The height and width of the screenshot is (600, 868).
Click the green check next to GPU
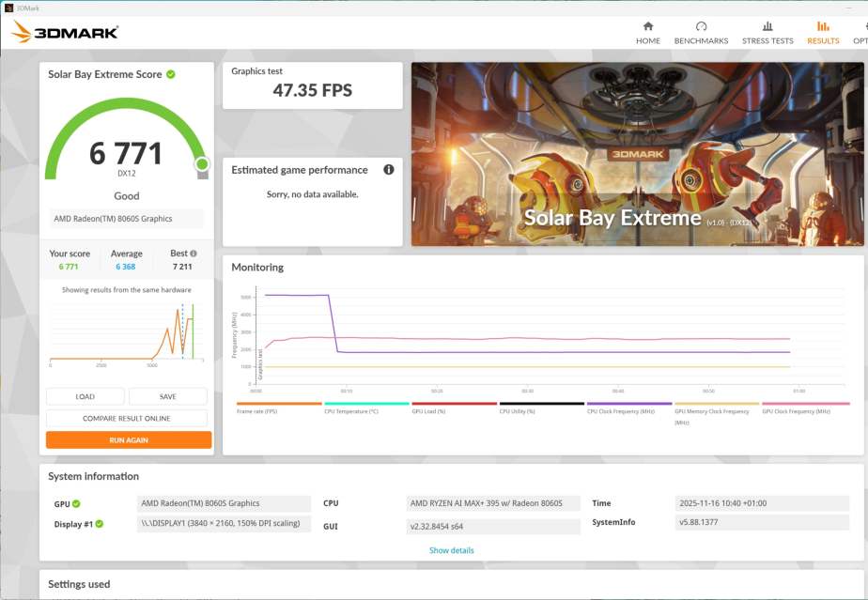[x=77, y=504]
